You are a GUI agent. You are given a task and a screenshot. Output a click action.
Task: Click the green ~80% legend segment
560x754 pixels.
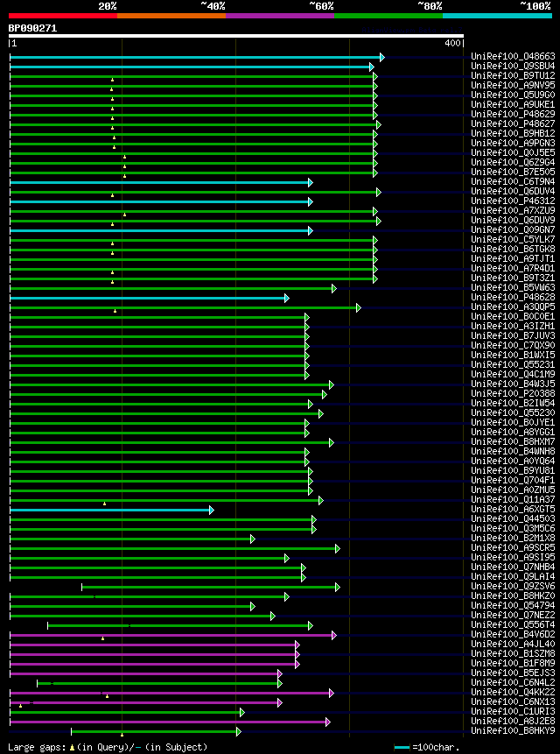tap(388, 16)
